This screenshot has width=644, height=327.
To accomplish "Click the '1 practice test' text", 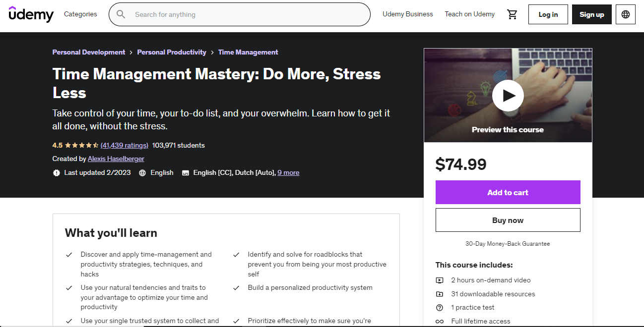I will click(x=473, y=308).
